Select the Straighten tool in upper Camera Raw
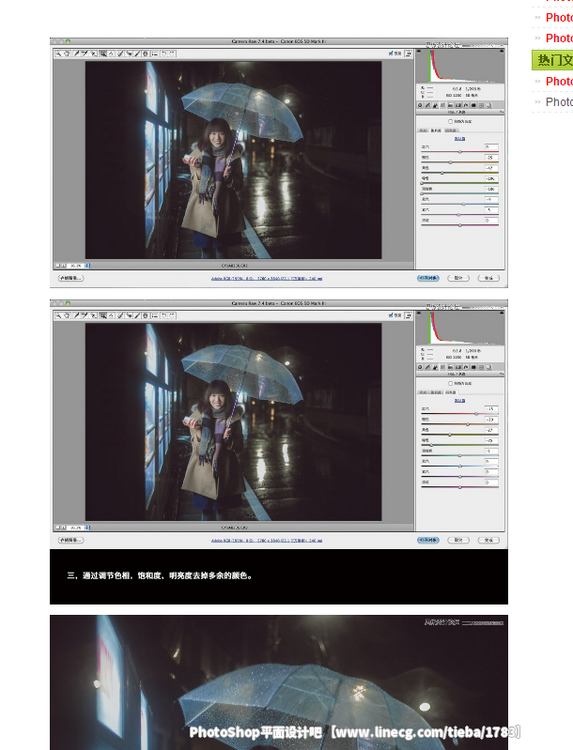The image size is (573, 750). click(x=111, y=54)
